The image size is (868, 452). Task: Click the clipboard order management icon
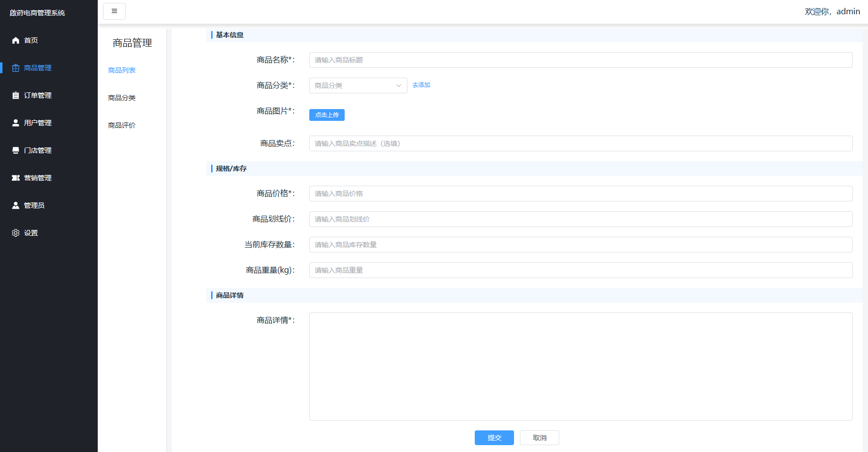[x=16, y=95]
